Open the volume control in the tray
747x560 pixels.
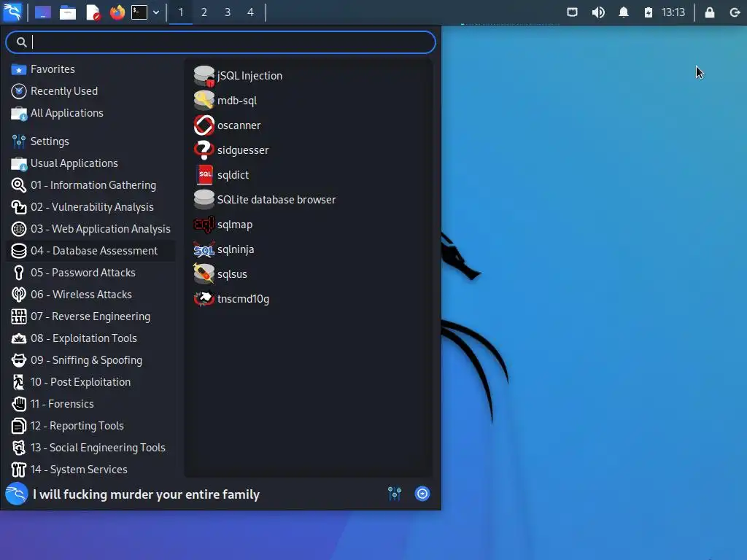click(598, 12)
